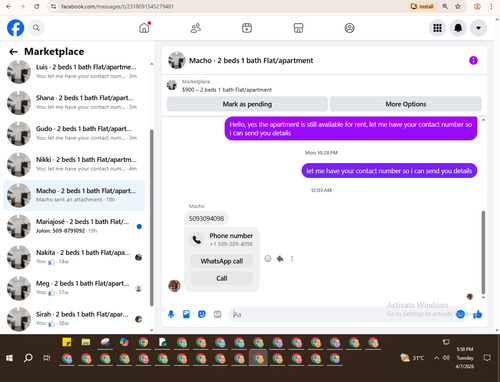
Task: React to the phone number message
Action: [x=268, y=259]
